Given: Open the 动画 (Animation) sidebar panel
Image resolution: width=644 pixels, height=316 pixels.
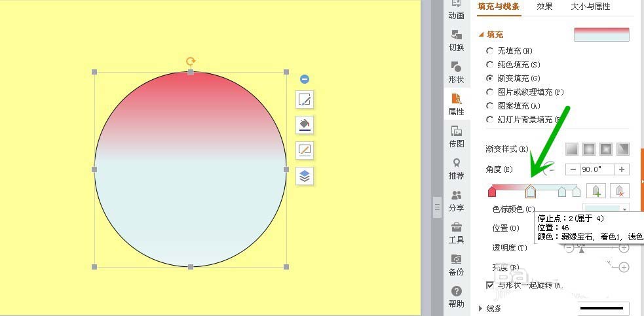Looking at the screenshot, I should 456,10.
